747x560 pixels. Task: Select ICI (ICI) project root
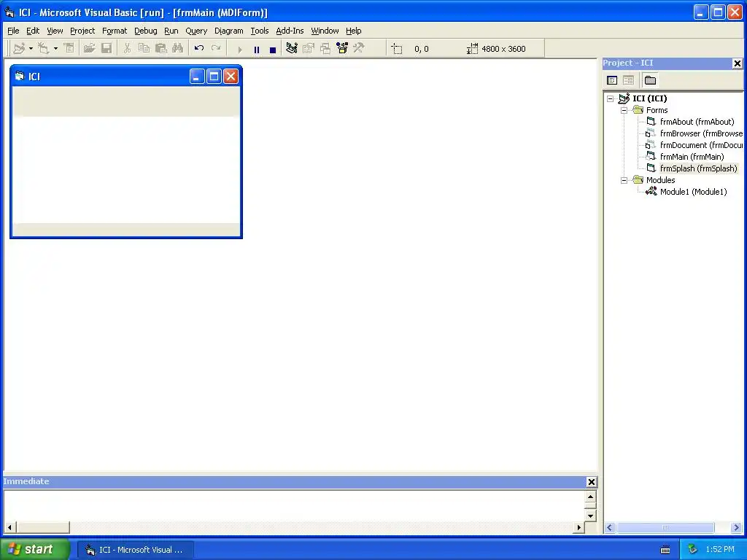coord(650,98)
